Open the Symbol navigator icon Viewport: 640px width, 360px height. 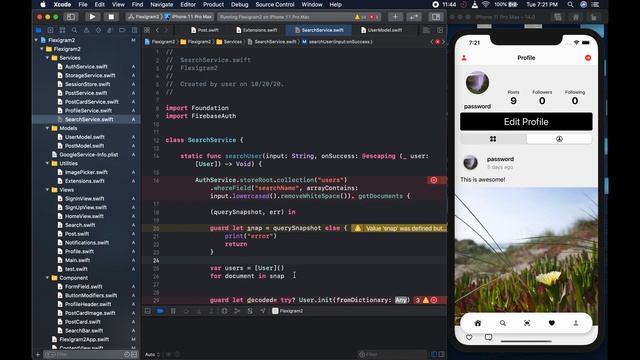pos(62,30)
